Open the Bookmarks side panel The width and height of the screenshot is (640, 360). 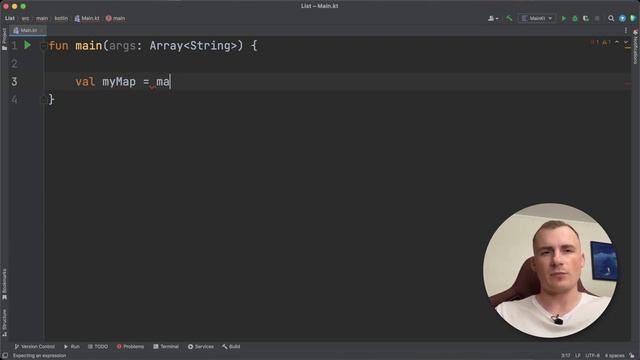4,284
